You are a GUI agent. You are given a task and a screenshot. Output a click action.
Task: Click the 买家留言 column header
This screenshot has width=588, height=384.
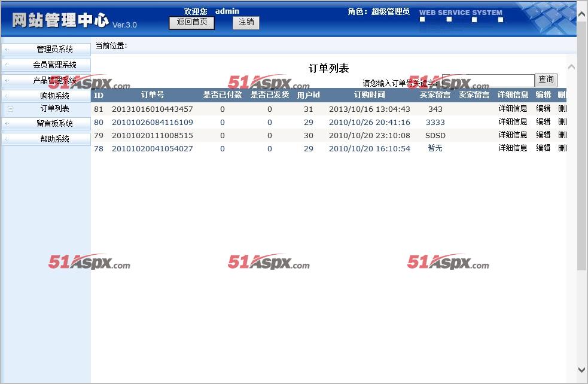tap(435, 95)
